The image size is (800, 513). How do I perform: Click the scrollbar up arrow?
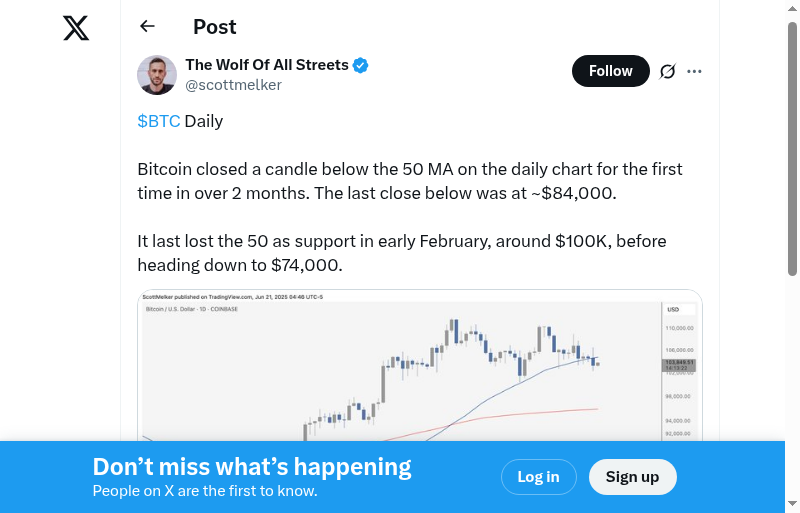792,7
